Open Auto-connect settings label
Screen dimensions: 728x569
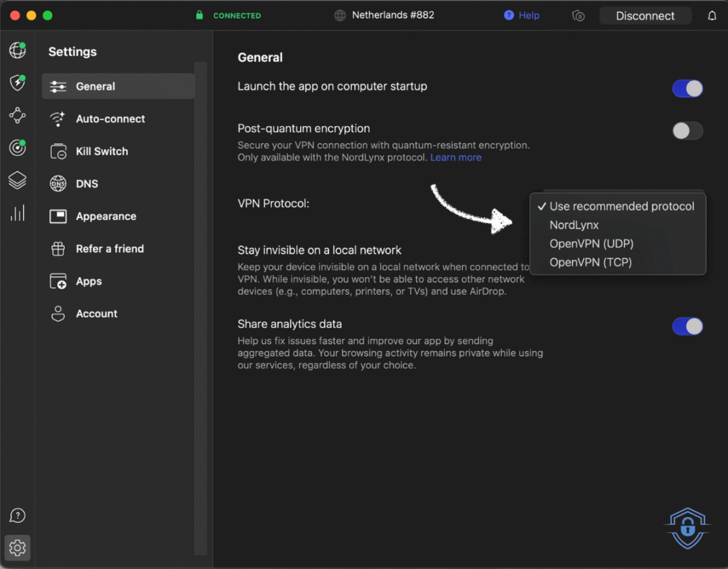click(110, 119)
